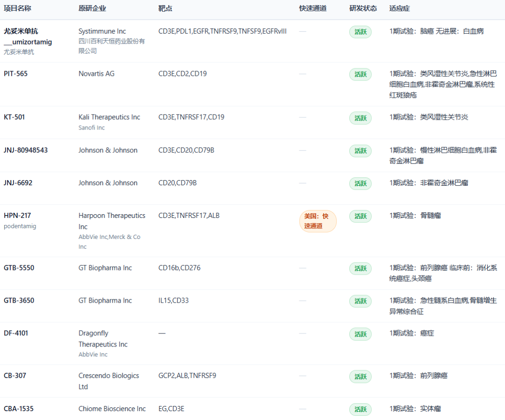Click the 快速通道 column header
The image size is (505, 420).
(313, 8)
